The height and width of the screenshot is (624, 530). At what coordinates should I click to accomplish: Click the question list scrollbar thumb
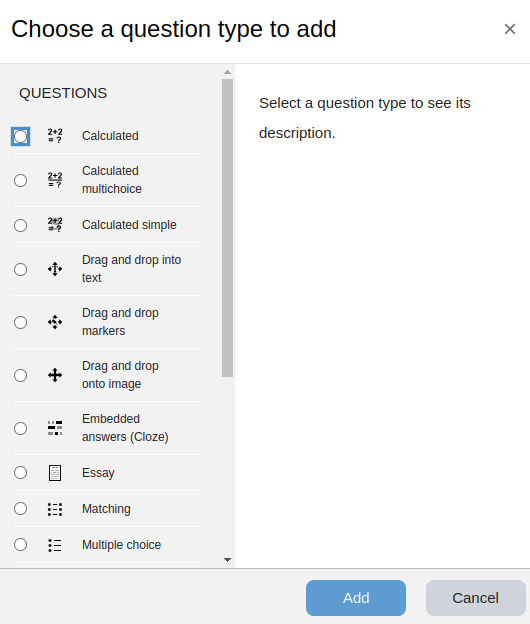[228, 228]
